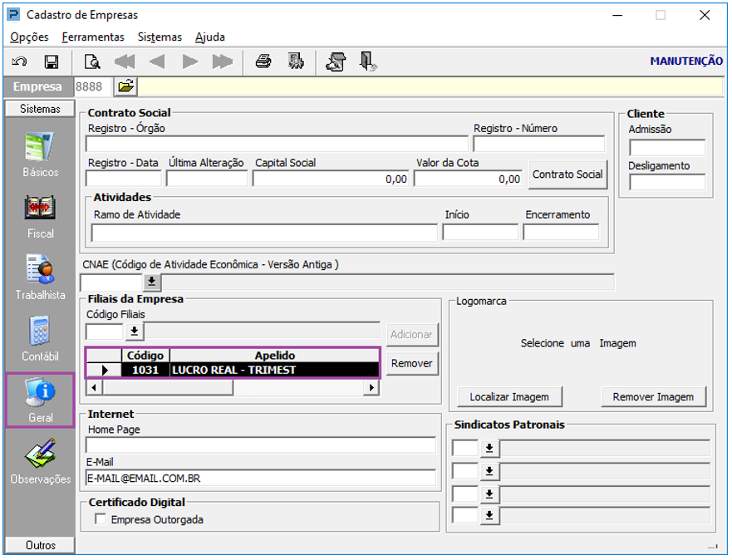Click the Adicionar button
The width and height of the screenshot is (732, 560).
pyautogui.click(x=412, y=335)
